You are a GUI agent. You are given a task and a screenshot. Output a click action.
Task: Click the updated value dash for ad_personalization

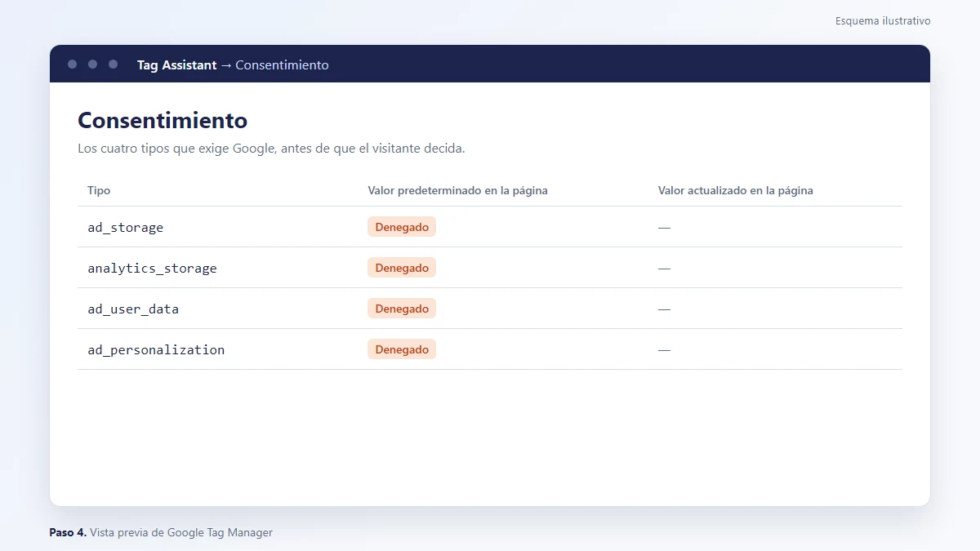(x=664, y=350)
